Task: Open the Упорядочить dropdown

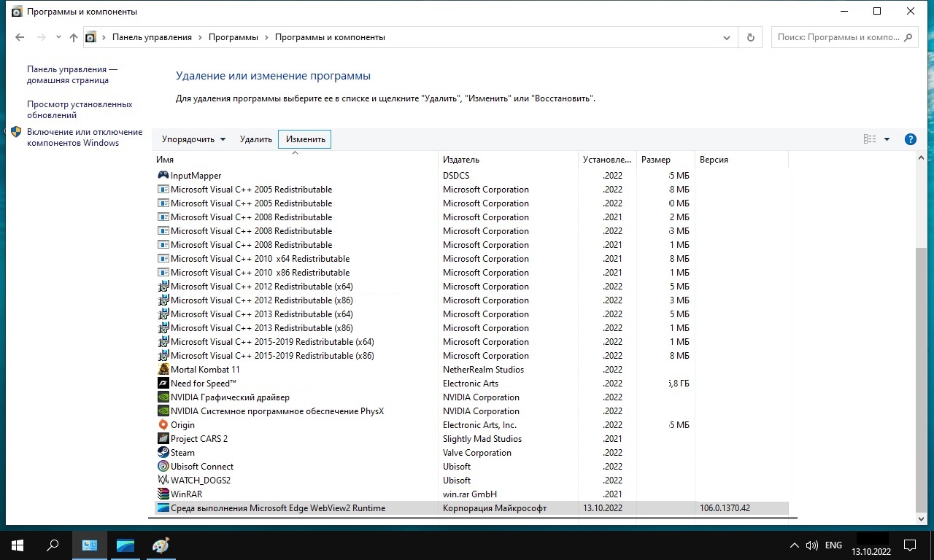Action: (x=193, y=139)
